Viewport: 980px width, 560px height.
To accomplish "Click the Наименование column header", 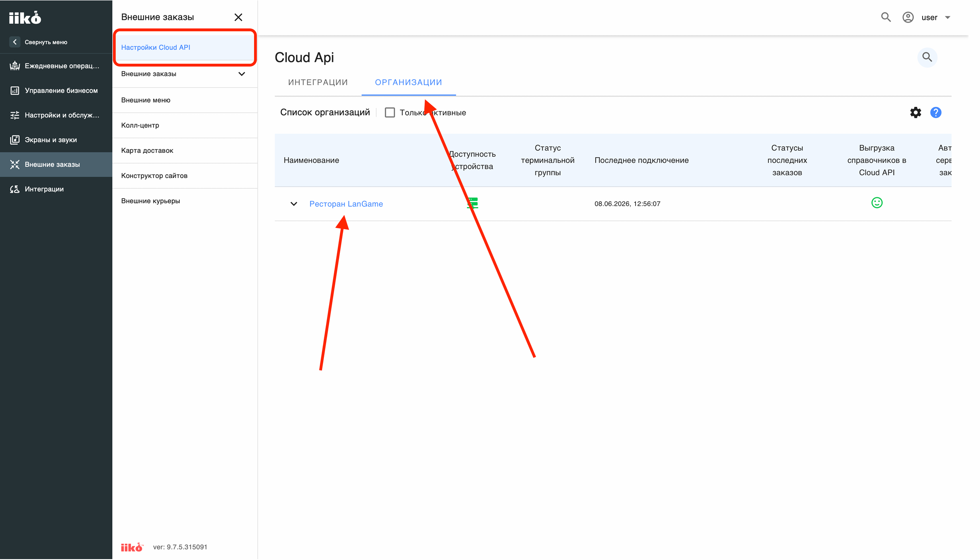I will tap(311, 160).
